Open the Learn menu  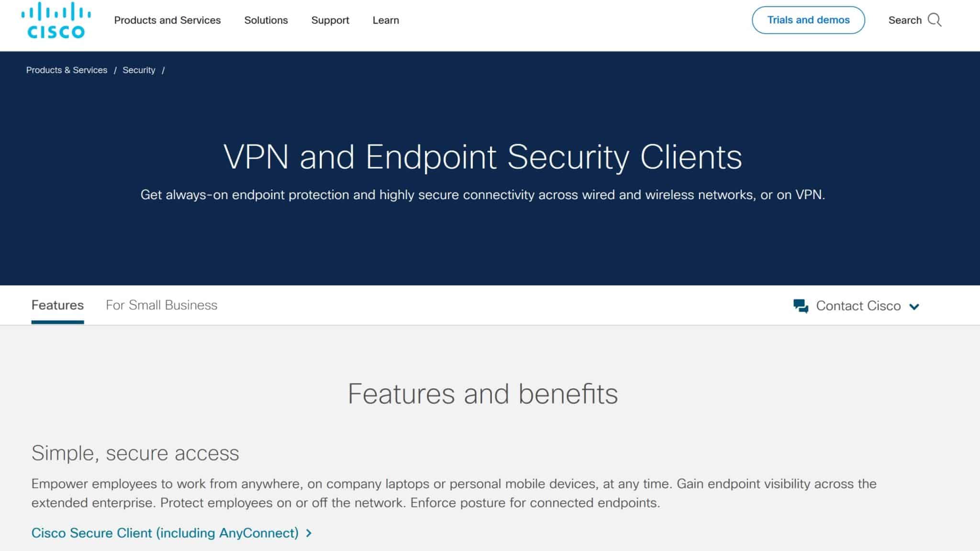(386, 20)
